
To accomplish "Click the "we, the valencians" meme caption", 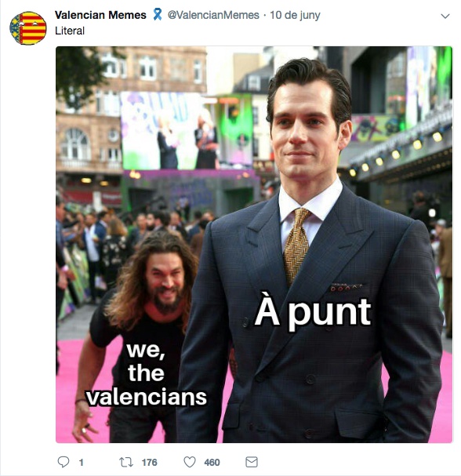I will pos(147,374).
